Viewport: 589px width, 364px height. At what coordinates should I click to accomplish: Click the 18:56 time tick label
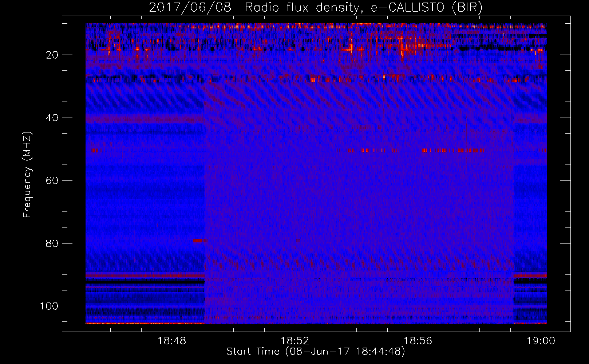[x=418, y=341]
